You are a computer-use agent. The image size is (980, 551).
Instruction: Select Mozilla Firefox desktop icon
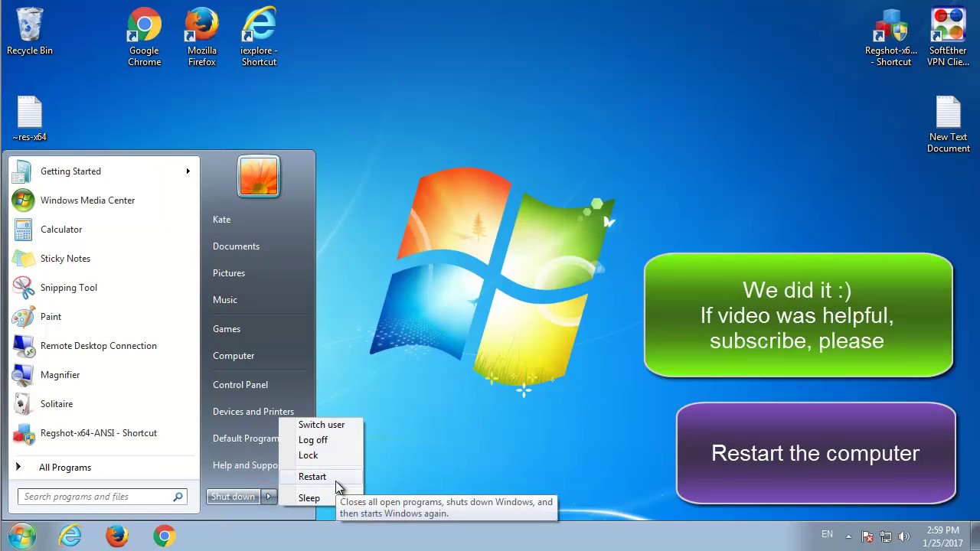[x=202, y=37]
